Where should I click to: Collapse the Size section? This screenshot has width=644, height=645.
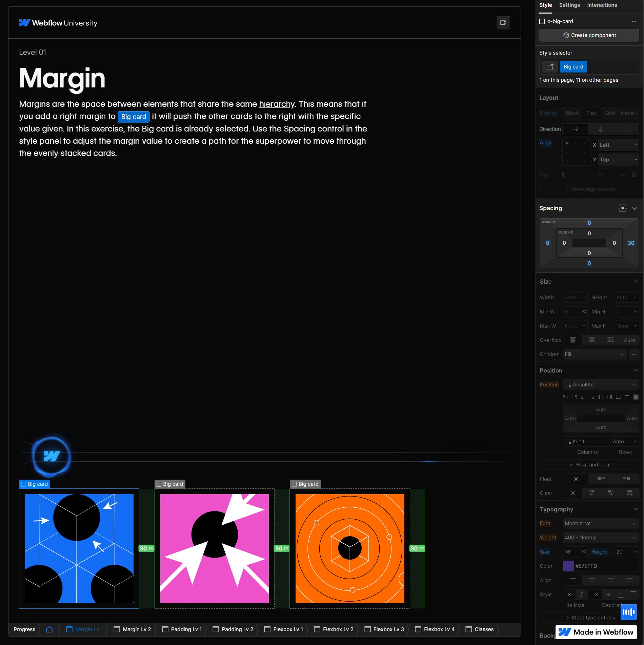636,282
